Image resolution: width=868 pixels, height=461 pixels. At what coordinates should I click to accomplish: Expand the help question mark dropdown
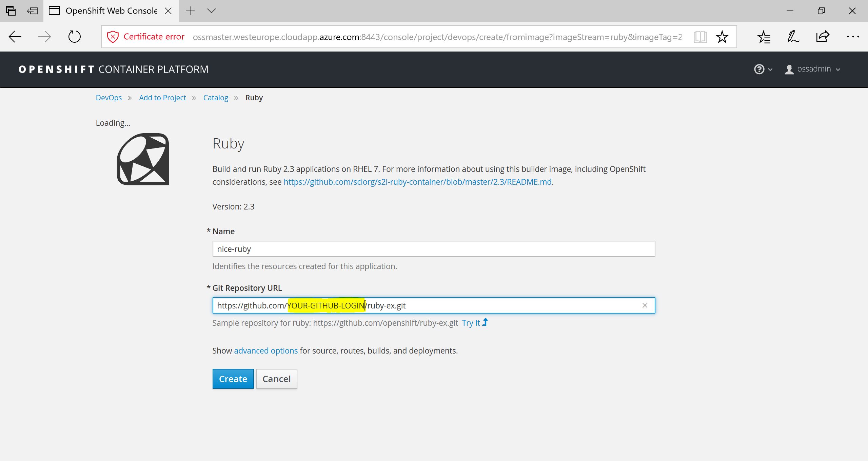click(x=763, y=69)
